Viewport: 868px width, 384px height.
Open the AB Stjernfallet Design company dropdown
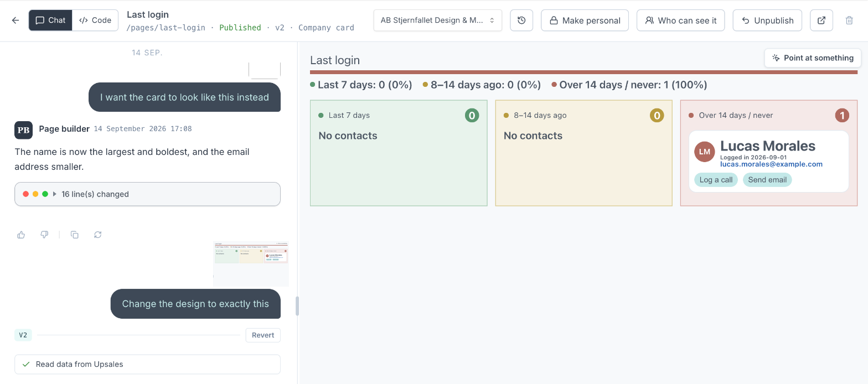coord(438,20)
